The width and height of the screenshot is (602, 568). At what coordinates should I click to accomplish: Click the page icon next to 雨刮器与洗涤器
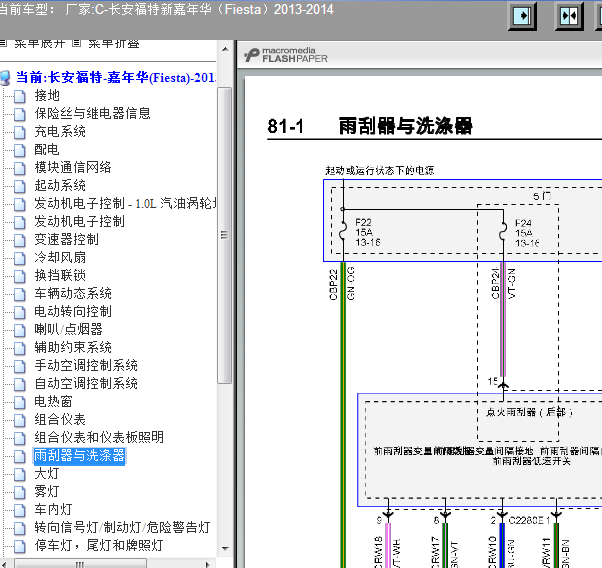point(20,456)
